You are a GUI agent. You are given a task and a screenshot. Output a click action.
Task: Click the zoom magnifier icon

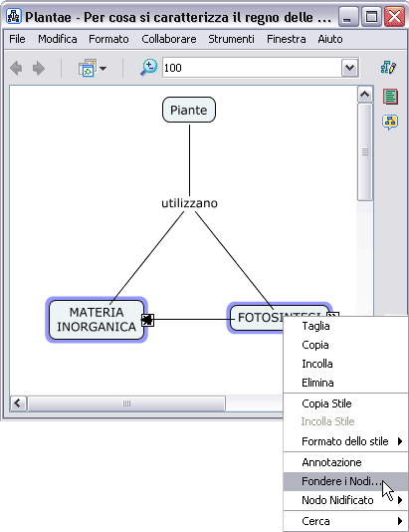pos(148,67)
